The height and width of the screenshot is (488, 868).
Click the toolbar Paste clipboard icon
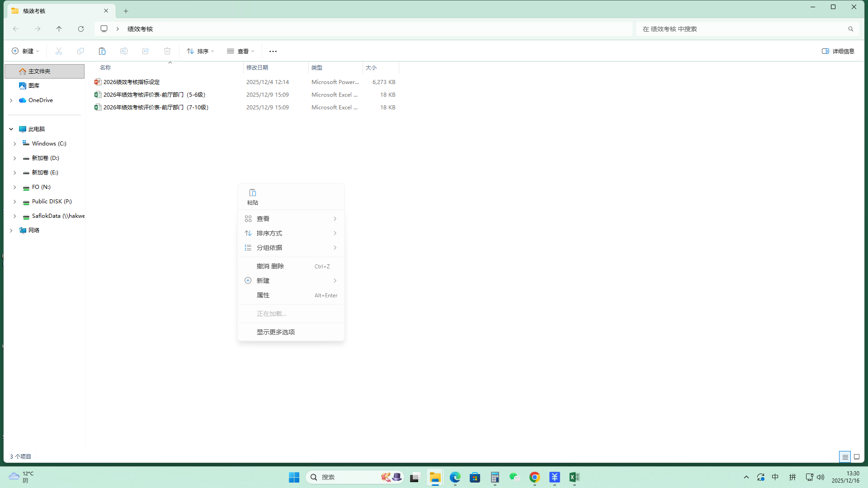pyautogui.click(x=102, y=51)
